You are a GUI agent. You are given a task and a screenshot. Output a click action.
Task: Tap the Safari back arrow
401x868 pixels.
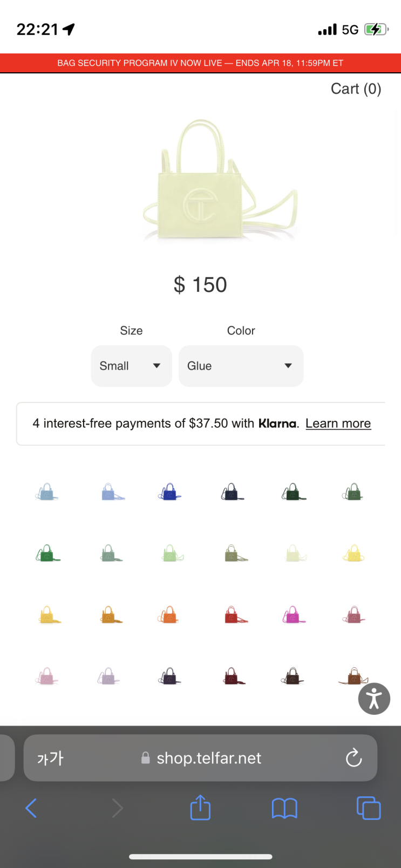(x=31, y=808)
